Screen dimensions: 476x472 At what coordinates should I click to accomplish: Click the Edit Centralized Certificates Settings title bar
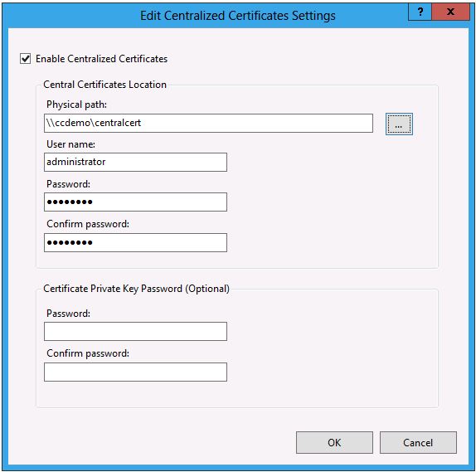click(x=238, y=16)
